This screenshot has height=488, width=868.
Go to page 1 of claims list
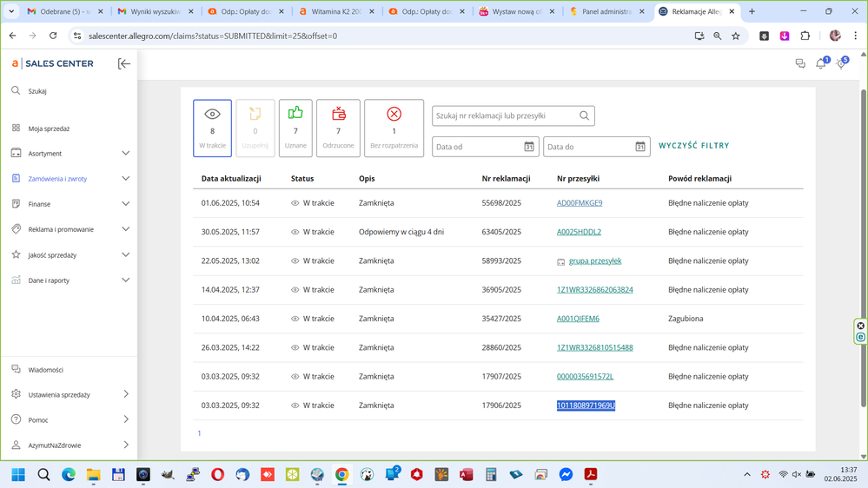pyautogui.click(x=199, y=433)
